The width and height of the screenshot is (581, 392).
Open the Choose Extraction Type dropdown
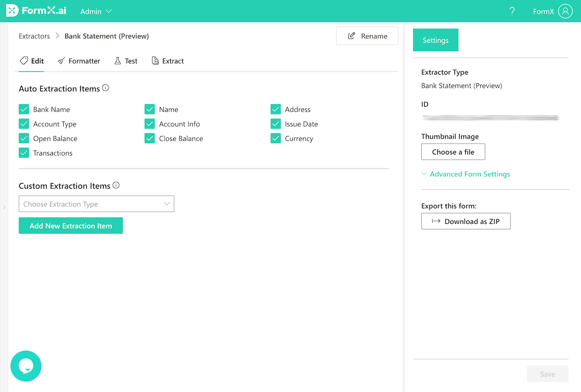96,204
